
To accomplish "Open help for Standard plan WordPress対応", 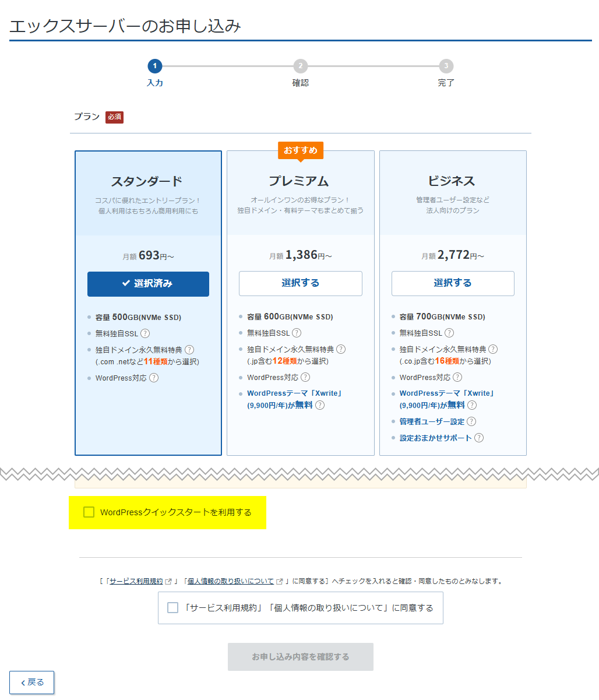I will [x=154, y=378].
